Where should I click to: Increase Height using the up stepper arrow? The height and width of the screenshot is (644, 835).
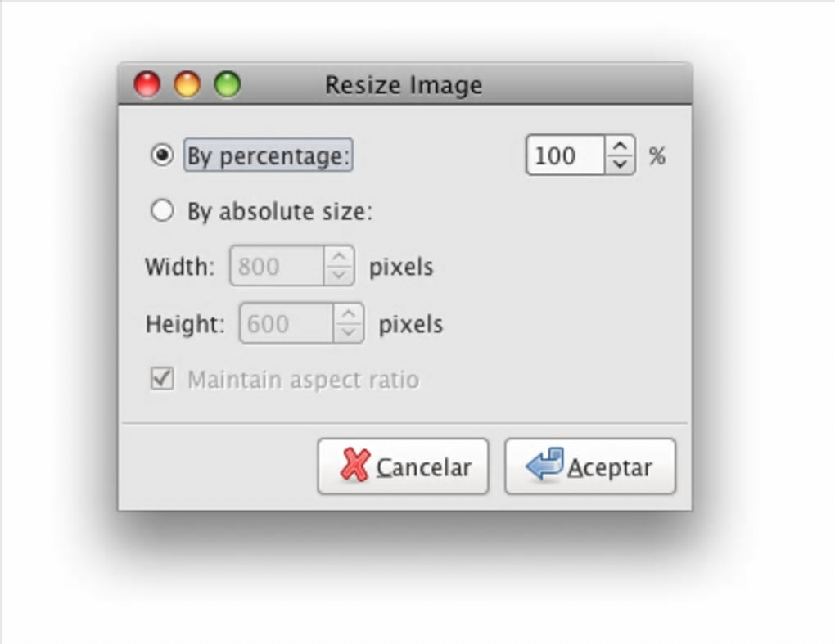349,315
